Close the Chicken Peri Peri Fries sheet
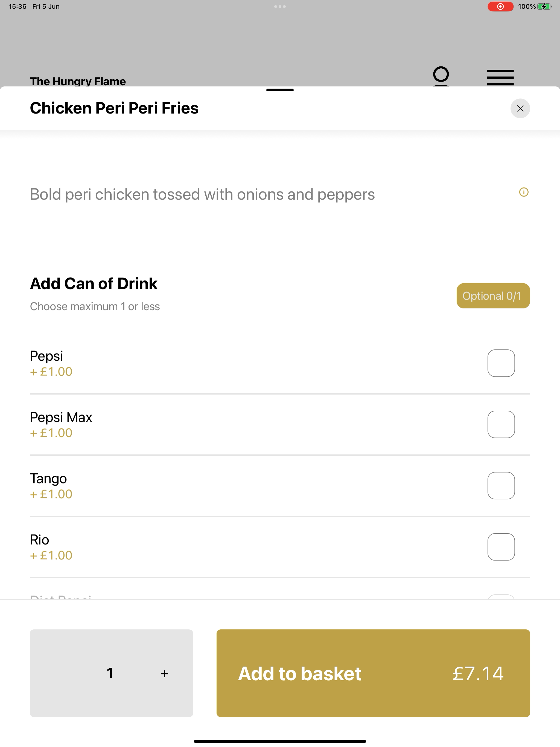 520,108
